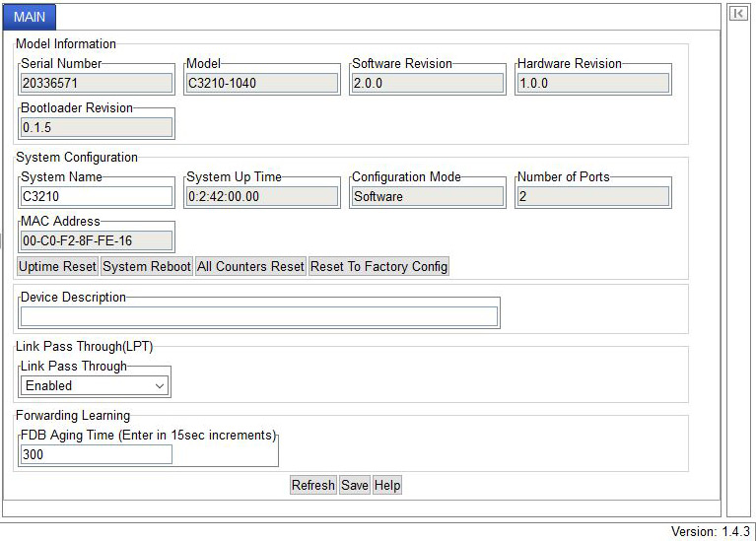The width and height of the screenshot is (756, 541).
Task: Switch to the MAIN tab
Action: 30,18
